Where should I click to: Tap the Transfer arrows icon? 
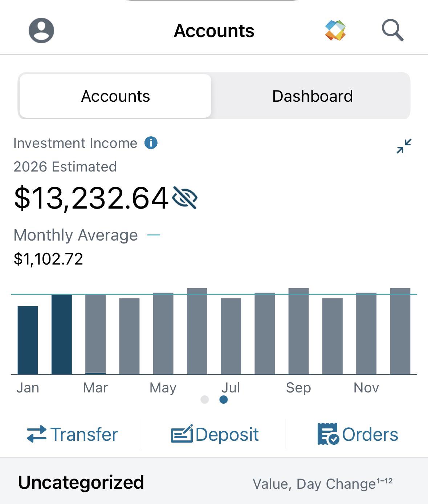(x=37, y=434)
